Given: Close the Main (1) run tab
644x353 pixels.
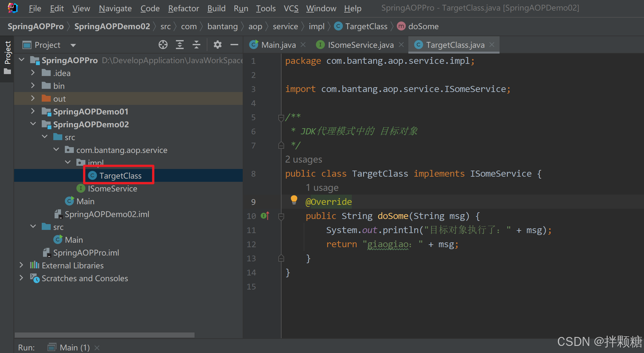Looking at the screenshot, I should tap(97, 348).
